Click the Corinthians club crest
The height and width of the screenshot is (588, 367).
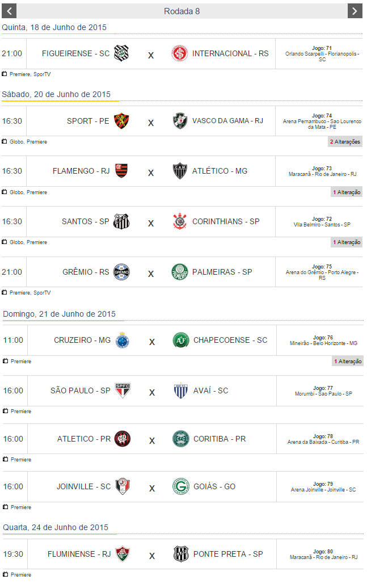pyautogui.click(x=180, y=221)
